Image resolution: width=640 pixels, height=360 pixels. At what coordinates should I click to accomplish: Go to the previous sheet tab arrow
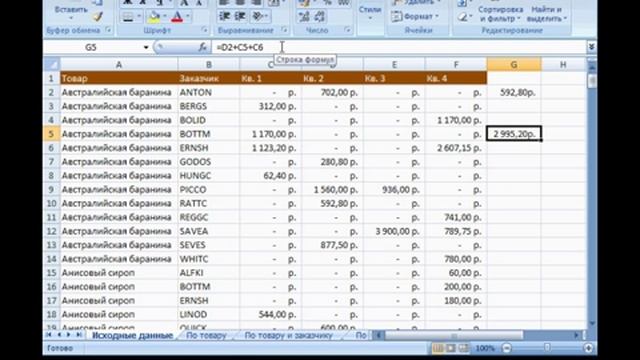(x=59, y=335)
